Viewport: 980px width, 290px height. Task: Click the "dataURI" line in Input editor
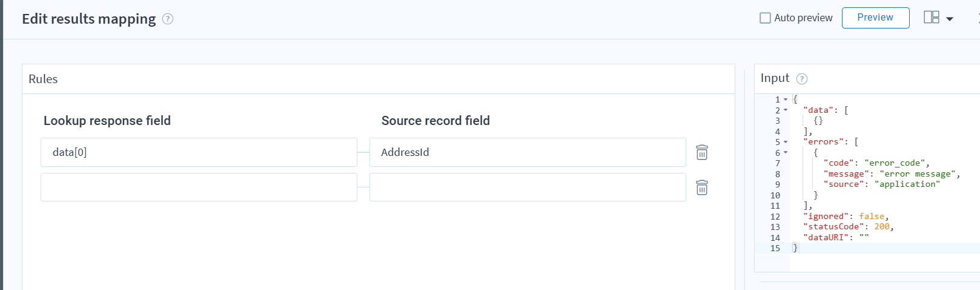point(836,238)
